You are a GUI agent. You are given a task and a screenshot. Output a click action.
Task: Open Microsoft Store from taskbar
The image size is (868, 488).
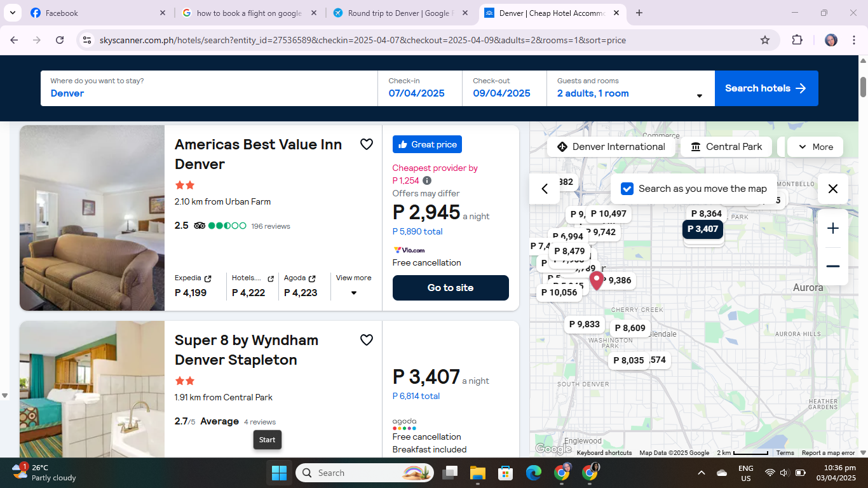(505, 473)
